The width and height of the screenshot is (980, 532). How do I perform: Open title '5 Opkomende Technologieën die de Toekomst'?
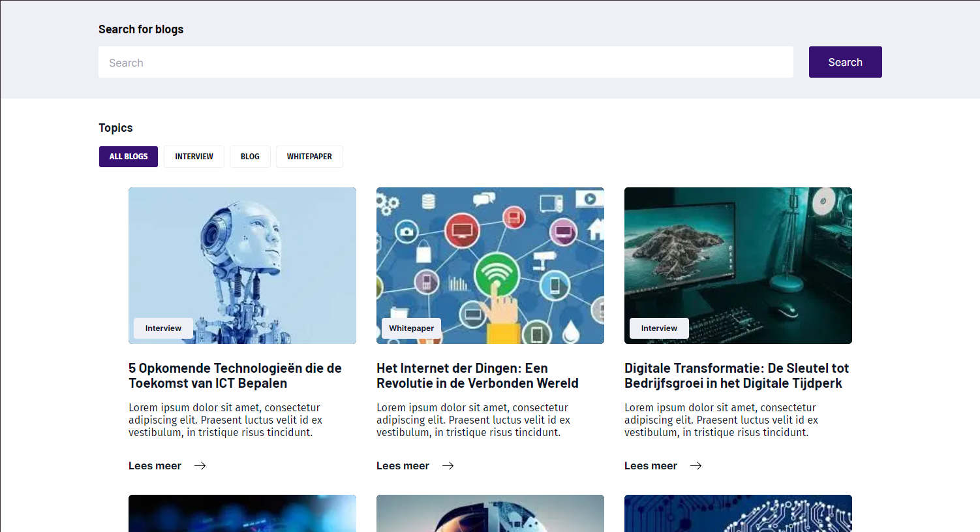235,376
